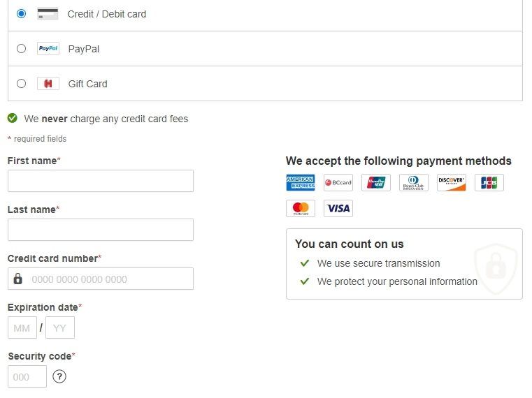Click the credit card number field

point(108,279)
